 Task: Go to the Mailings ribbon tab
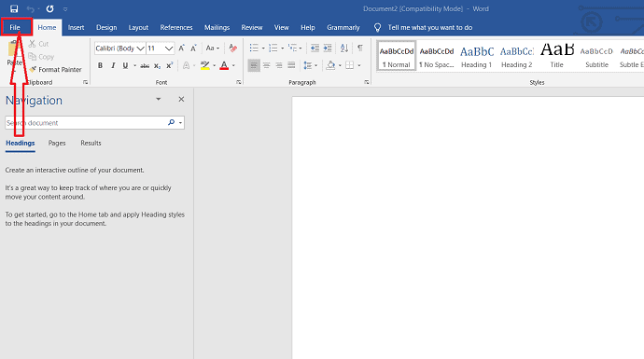(x=217, y=27)
